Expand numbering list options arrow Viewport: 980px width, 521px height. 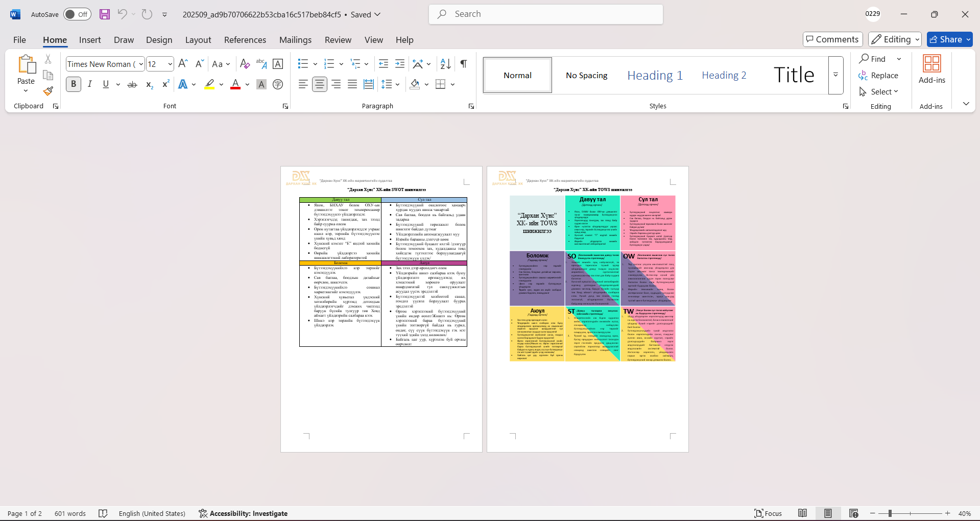341,64
